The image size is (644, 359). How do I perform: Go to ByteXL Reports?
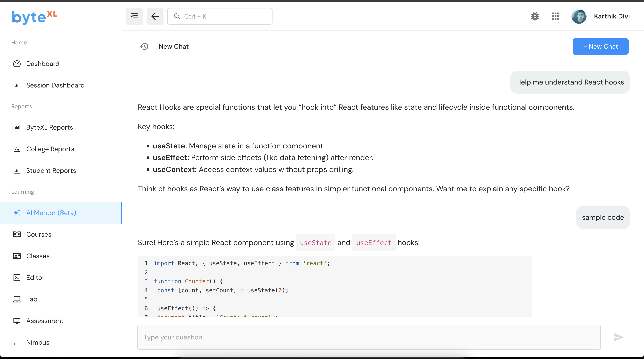click(49, 127)
